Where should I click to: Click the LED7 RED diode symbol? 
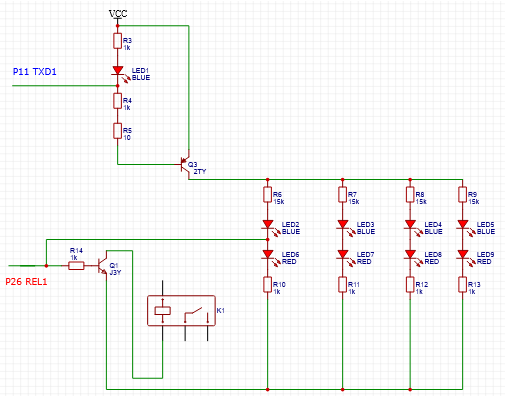[x=343, y=255]
